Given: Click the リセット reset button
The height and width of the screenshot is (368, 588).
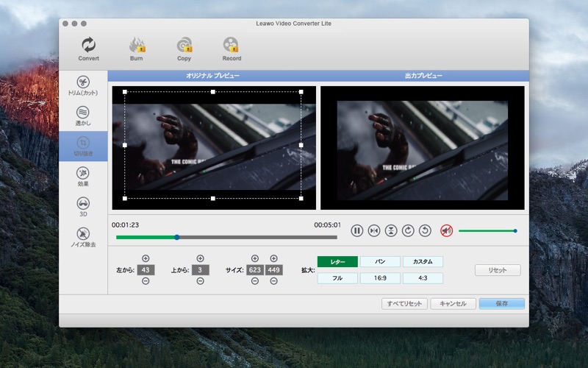Looking at the screenshot, I should click(498, 270).
